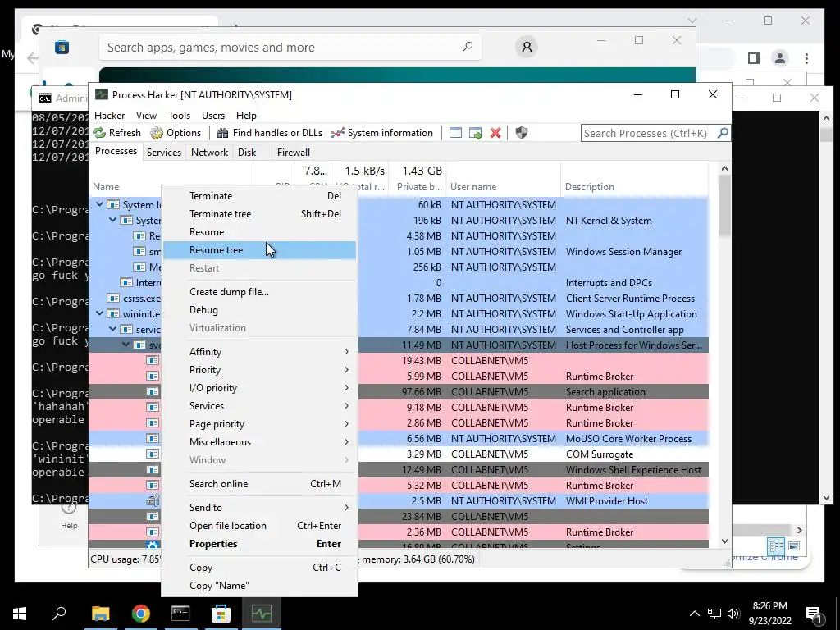
Task: Click Process Hacker taskbar icon
Action: (262, 614)
